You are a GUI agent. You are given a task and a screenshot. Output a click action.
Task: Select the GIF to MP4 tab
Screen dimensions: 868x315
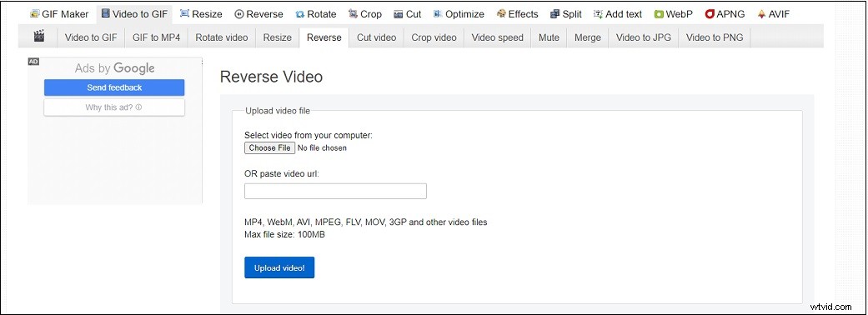click(x=157, y=37)
